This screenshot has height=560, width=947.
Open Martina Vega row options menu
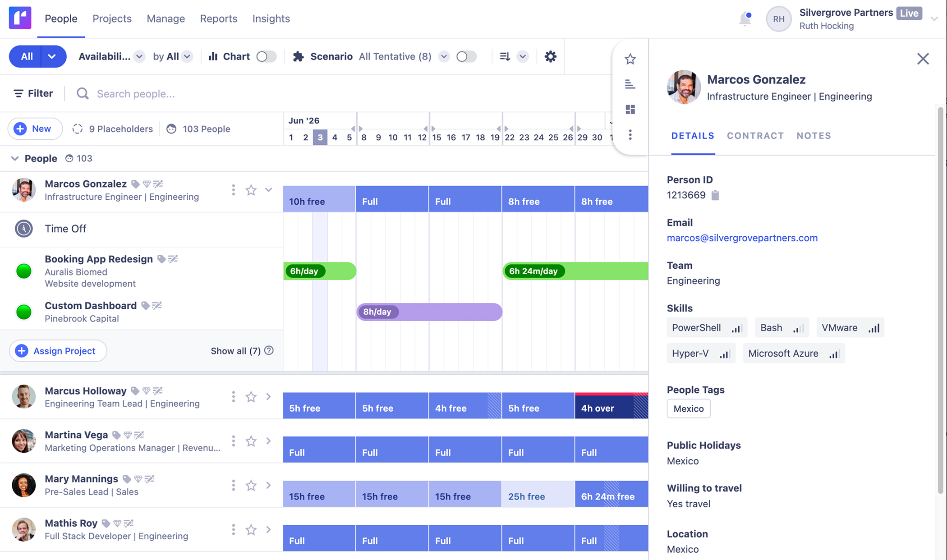233,441
